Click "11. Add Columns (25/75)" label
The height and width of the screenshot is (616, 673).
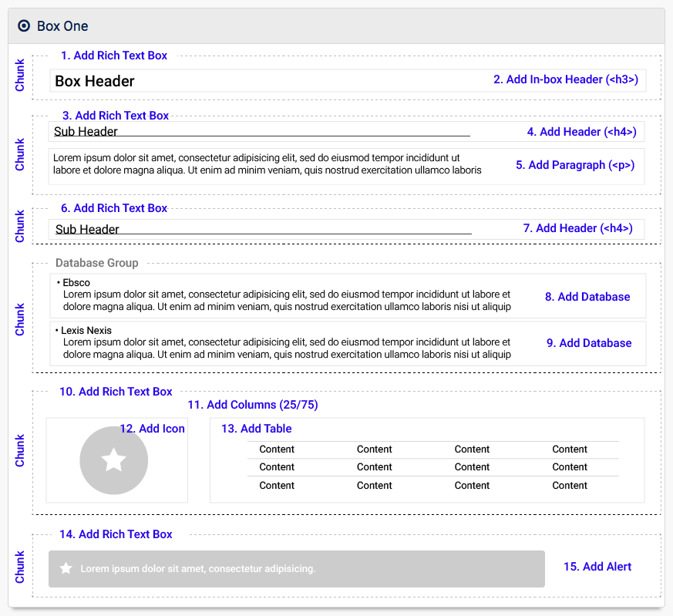[253, 405]
